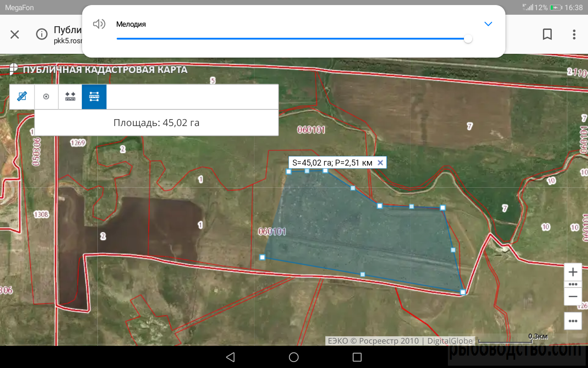Zoom in the map with plus
This screenshot has height=368, width=588.
click(x=573, y=272)
